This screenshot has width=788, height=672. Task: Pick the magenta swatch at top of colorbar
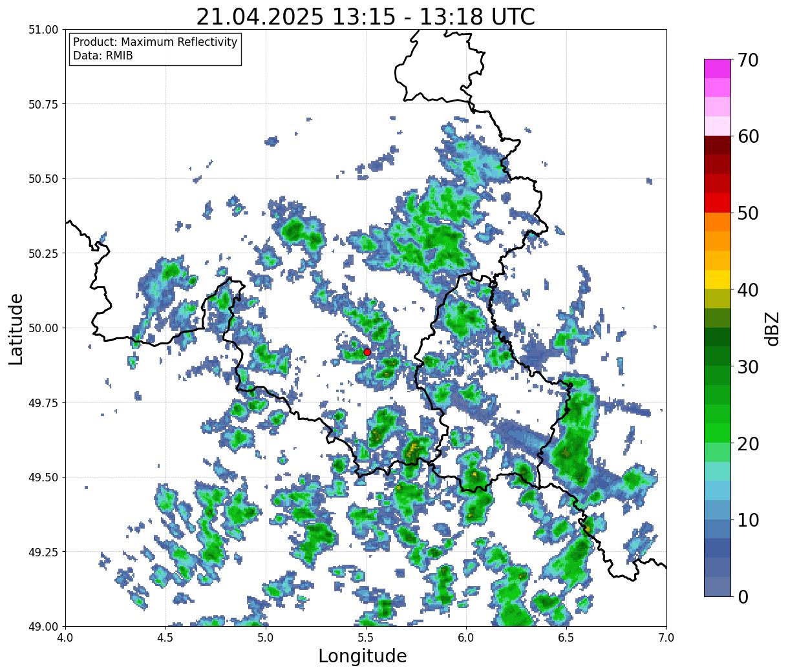point(718,68)
